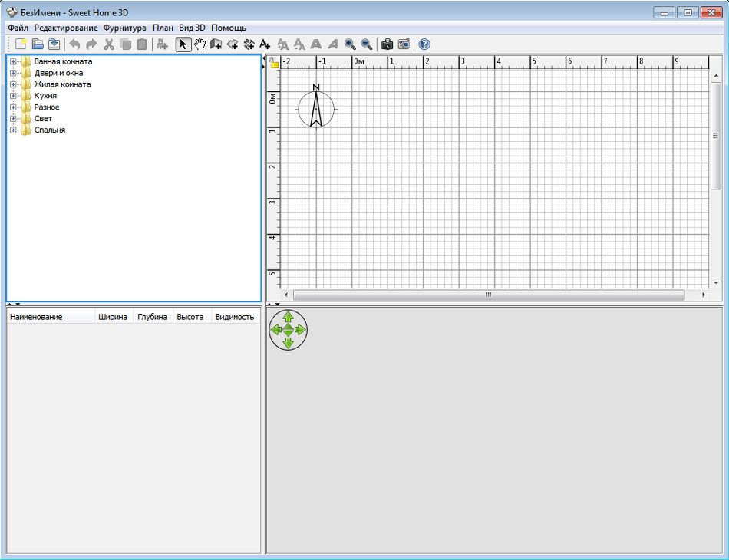The height and width of the screenshot is (560, 729).
Task: Click the Copy icon in the toolbar
Action: (126, 44)
